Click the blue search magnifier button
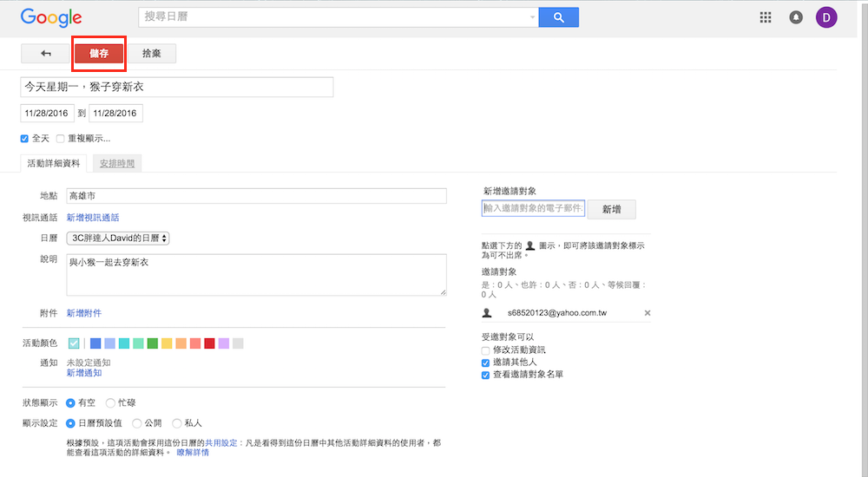 point(558,17)
